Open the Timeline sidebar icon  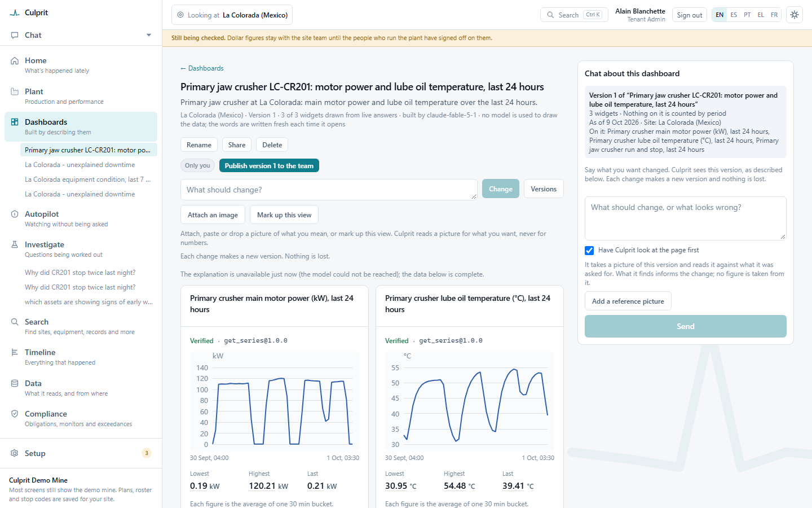click(15, 352)
